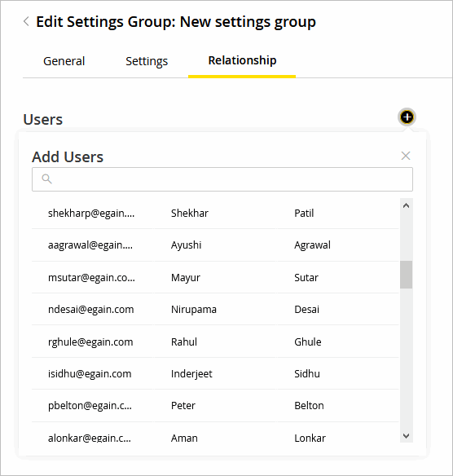This screenshot has width=453, height=476.
Task: Click first name Ayushi
Action: (x=186, y=245)
